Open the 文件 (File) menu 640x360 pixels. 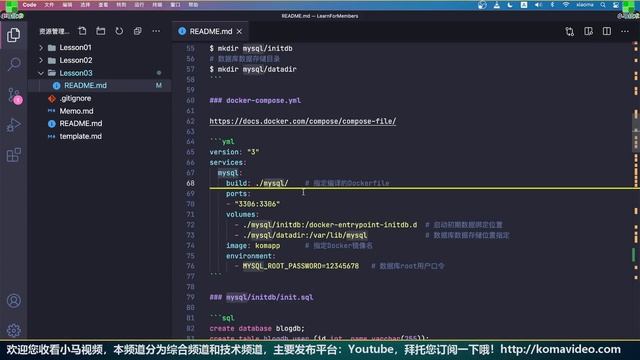[x=49, y=5]
